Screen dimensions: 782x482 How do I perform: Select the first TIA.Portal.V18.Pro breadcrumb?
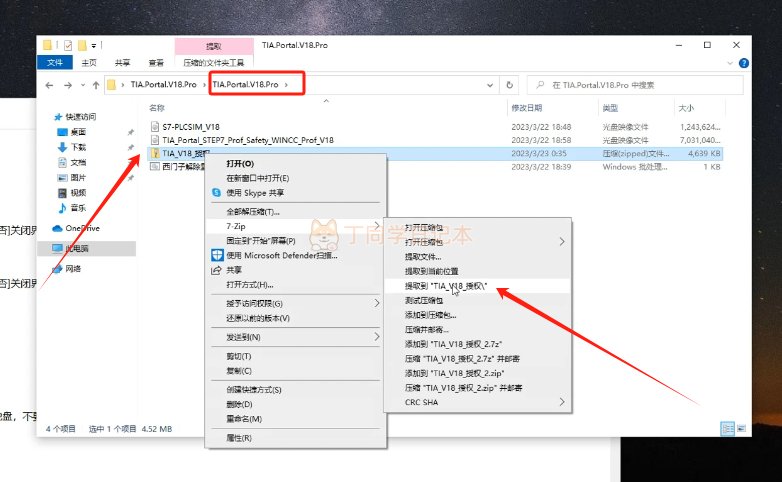[x=164, y=85]
